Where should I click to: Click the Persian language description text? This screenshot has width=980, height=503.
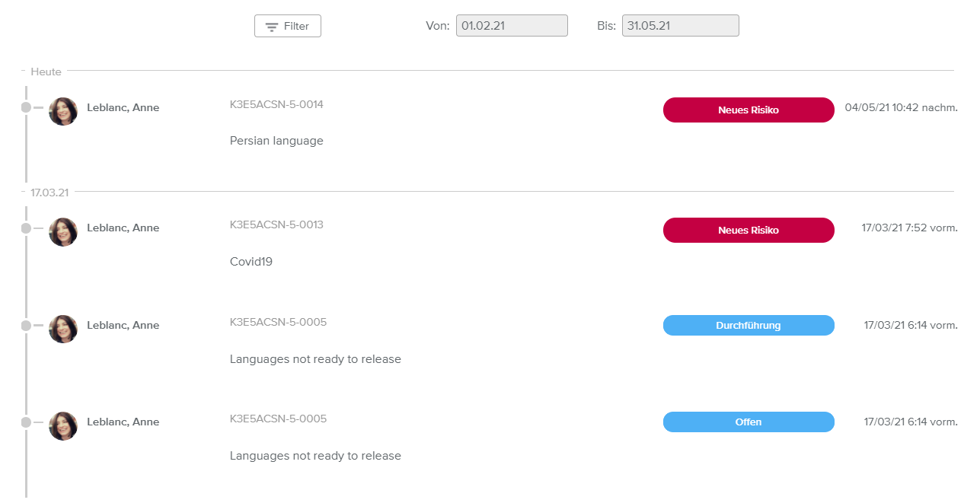point(276,141)
